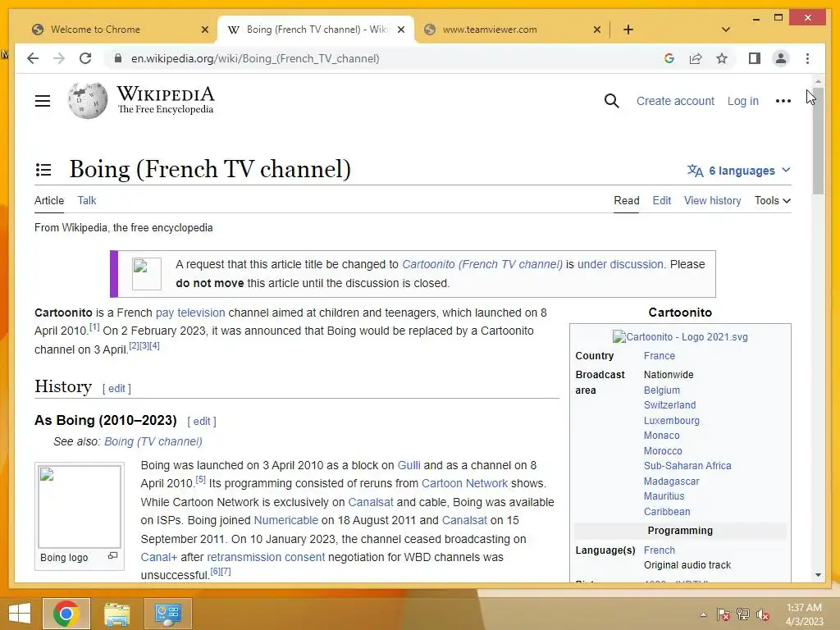Open a new tab with plus button

pos(628,30)
